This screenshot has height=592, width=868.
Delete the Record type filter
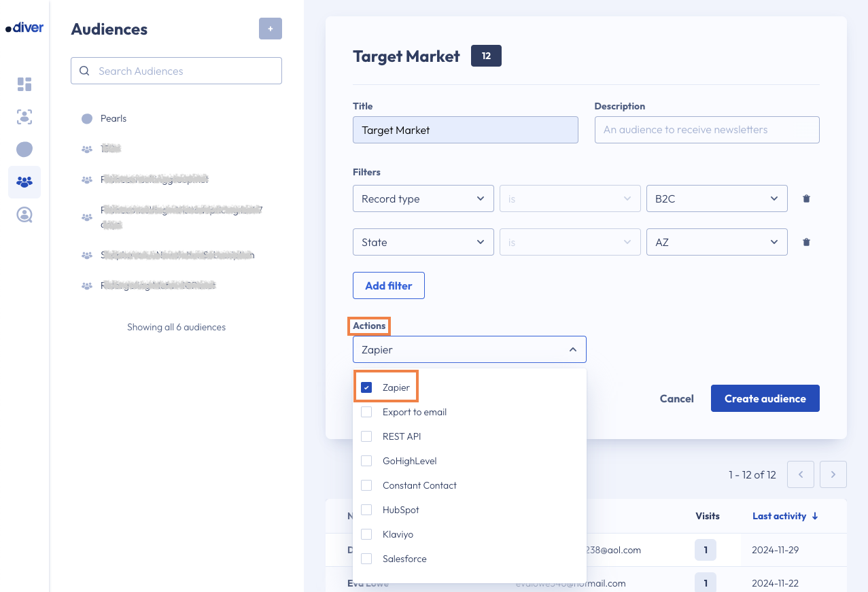coord(806,198)
